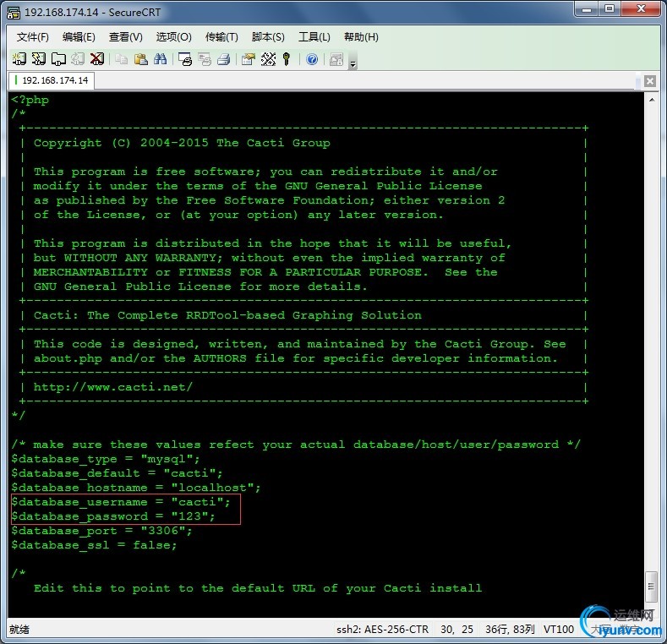
Task: Click the $database_type = "mysql" line
Action: [x=106, y=459]
